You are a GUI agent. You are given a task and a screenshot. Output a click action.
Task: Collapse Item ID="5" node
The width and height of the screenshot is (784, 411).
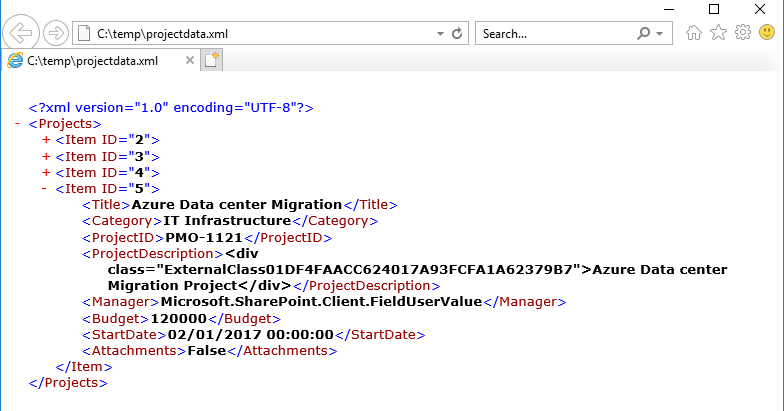coord(44,188)
